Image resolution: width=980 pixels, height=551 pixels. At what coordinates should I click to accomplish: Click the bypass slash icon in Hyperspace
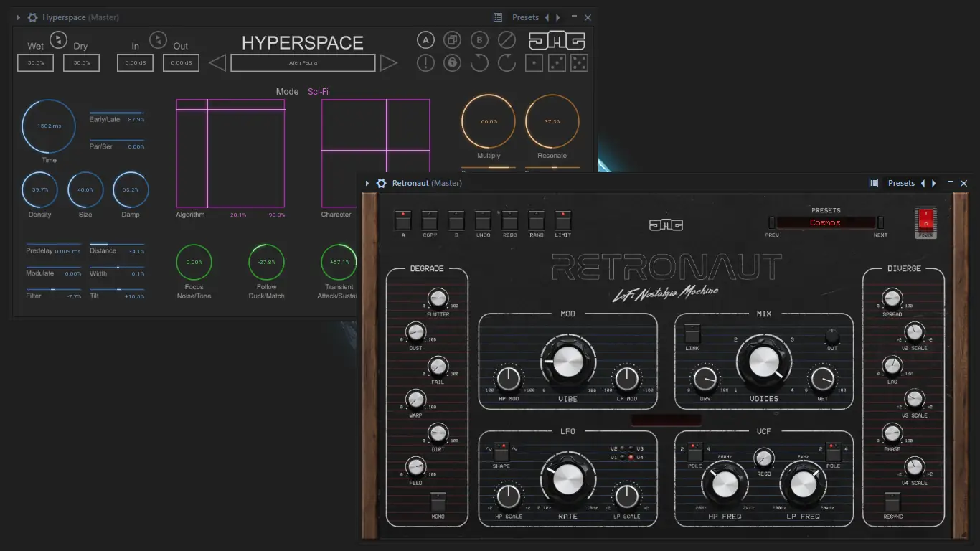click(507, 40)
